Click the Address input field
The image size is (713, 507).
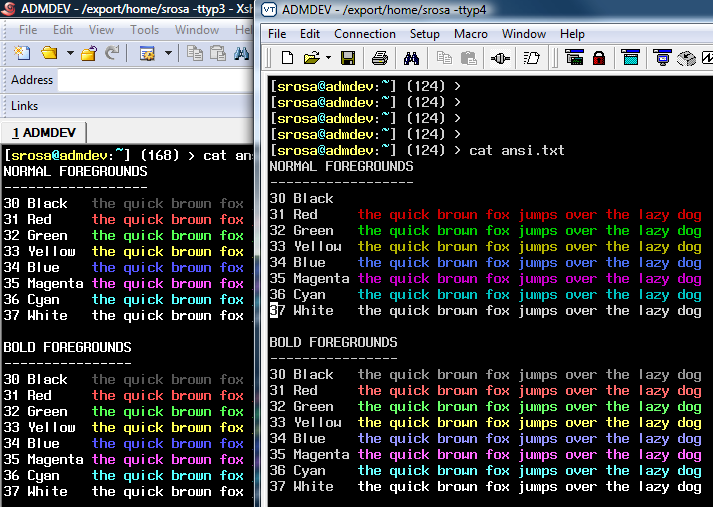click(150, 80)
